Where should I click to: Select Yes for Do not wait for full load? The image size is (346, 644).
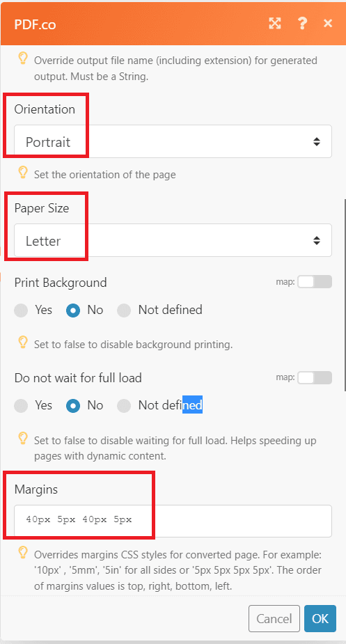coord(21,406)
